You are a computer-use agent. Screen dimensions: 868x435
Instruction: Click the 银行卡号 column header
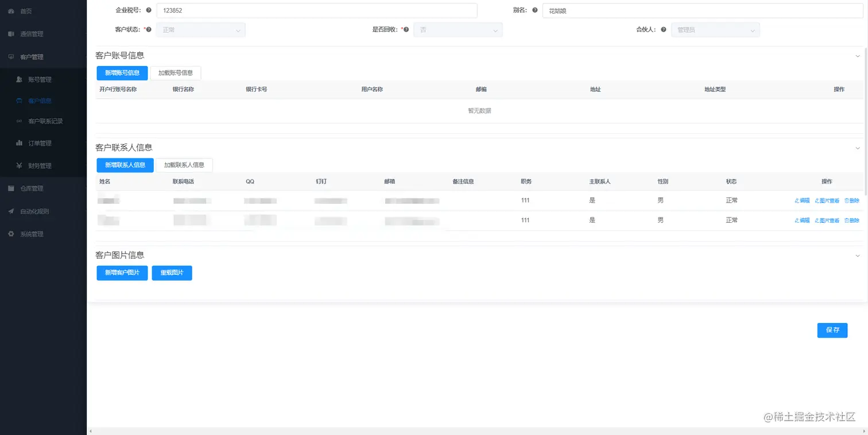pos(257,90)
